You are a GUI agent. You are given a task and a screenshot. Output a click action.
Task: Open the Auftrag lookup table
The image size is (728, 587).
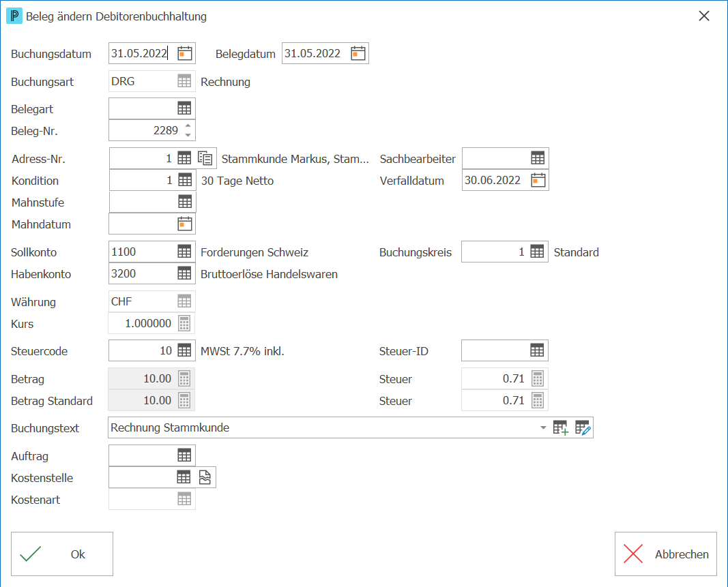pyautogui.click(x=184, y=455)
